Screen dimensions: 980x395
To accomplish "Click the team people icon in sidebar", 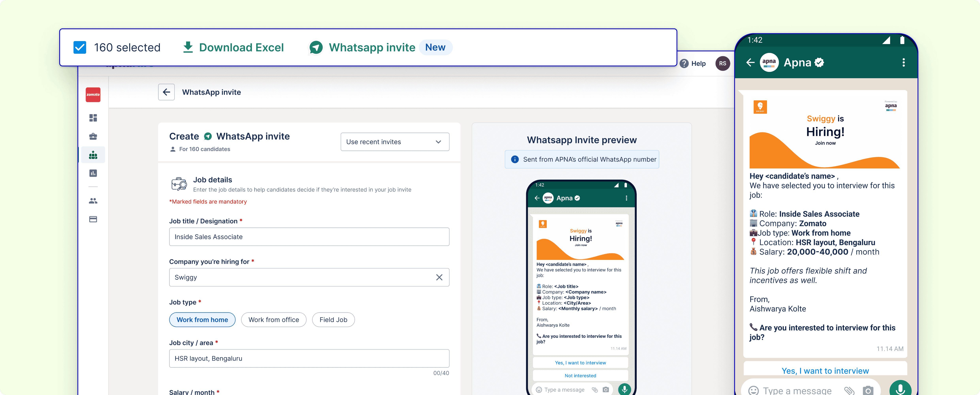I will pyautogui.click(x=93, y=201).
